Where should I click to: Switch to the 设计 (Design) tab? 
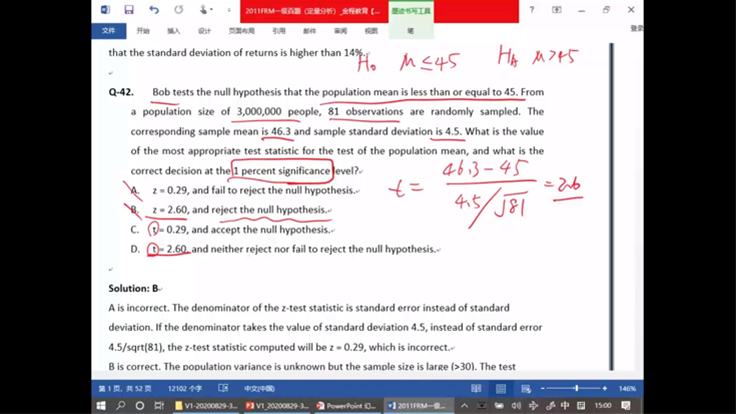click(x=205, y=31)
